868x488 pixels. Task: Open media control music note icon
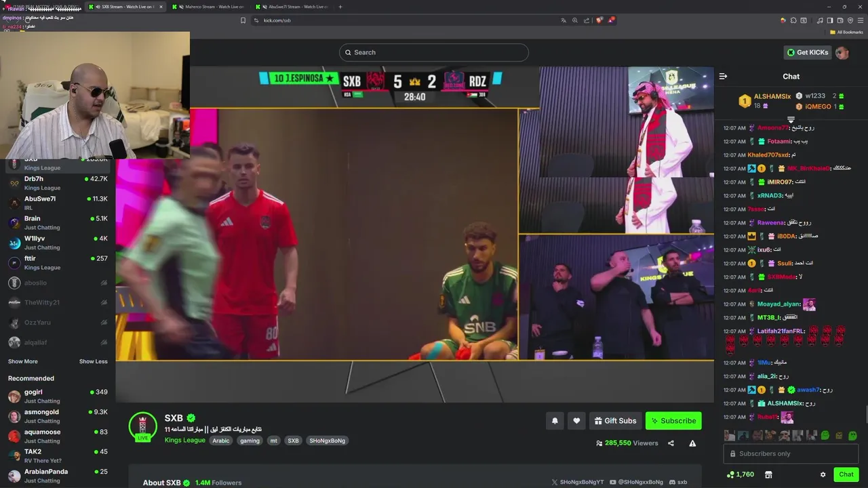819,20
